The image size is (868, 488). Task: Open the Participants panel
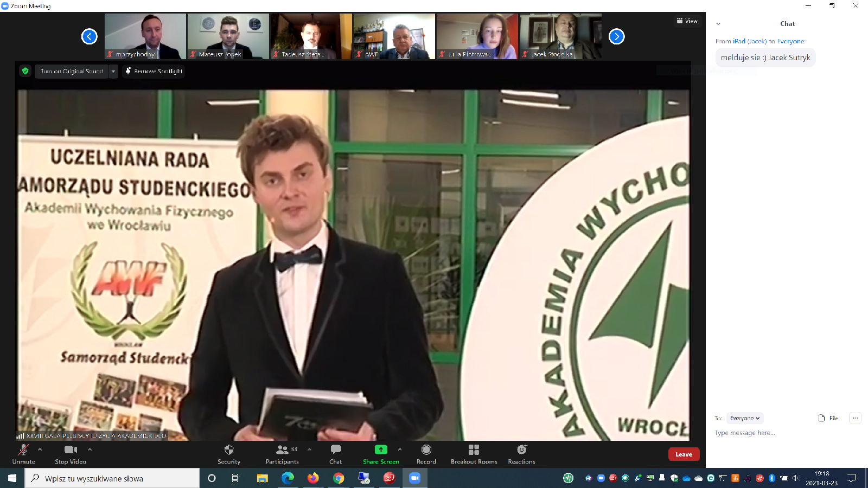pos(282,454)
